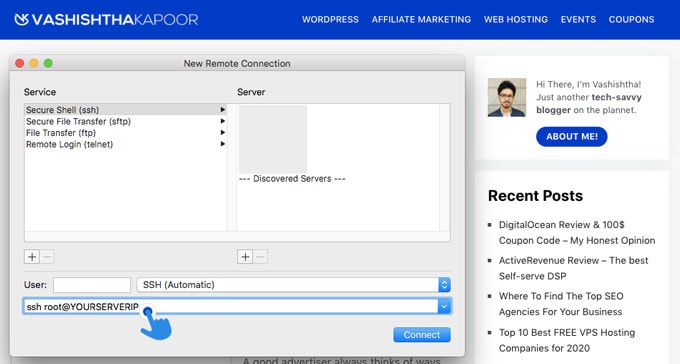Image resolution: width=680 pixels, height=364 pixels.
Task: Add a new service with plus button
Action: pos(32,257)
